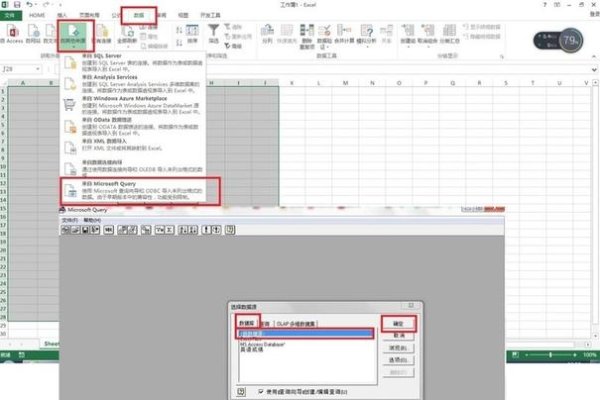Choose From Microsoft Query menu entry
The height and width of the screenshot is (400, 600).
pos(134,190)
